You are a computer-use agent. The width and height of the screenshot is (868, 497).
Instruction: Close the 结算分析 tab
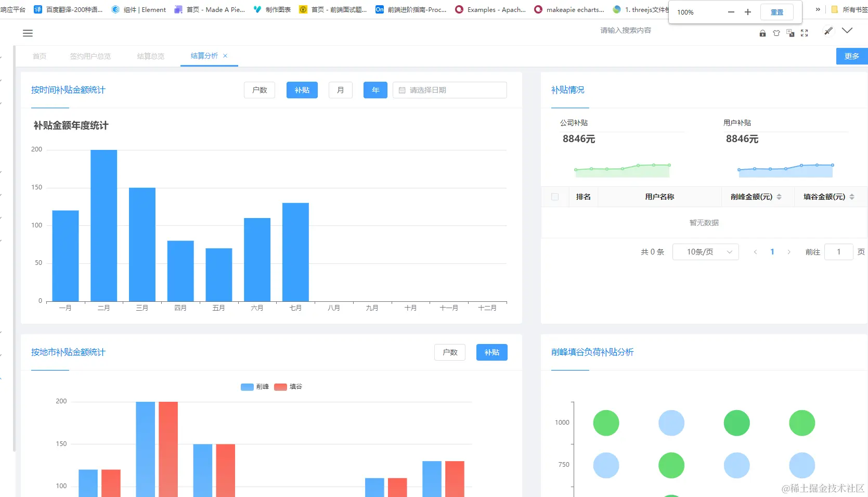coord(225,56)
